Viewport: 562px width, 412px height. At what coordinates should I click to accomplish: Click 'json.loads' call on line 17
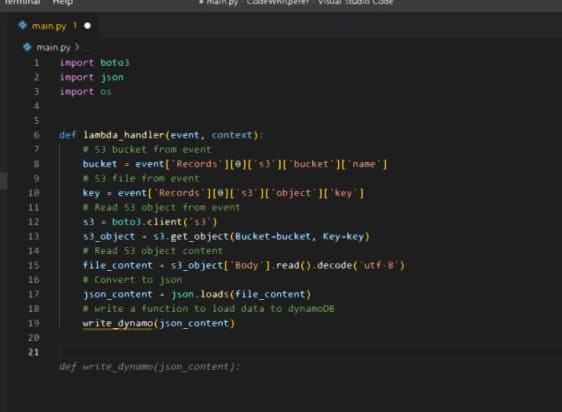pos(200,294)
